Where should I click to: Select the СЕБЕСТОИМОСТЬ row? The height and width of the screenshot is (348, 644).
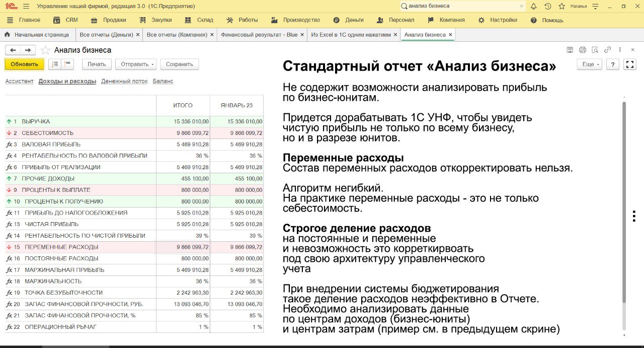click(x=134, y=133)
